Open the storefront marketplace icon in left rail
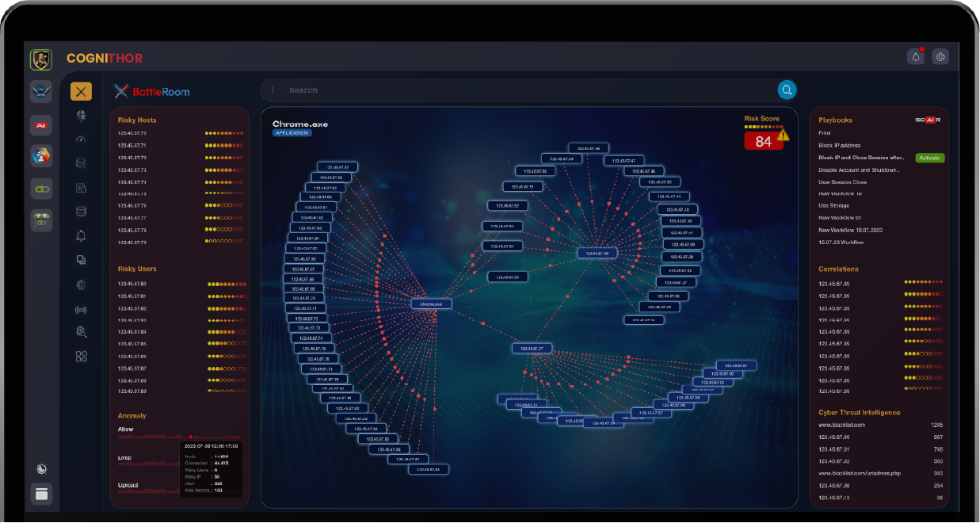This screenshot has height=523, width=980. tap(41, 221)
